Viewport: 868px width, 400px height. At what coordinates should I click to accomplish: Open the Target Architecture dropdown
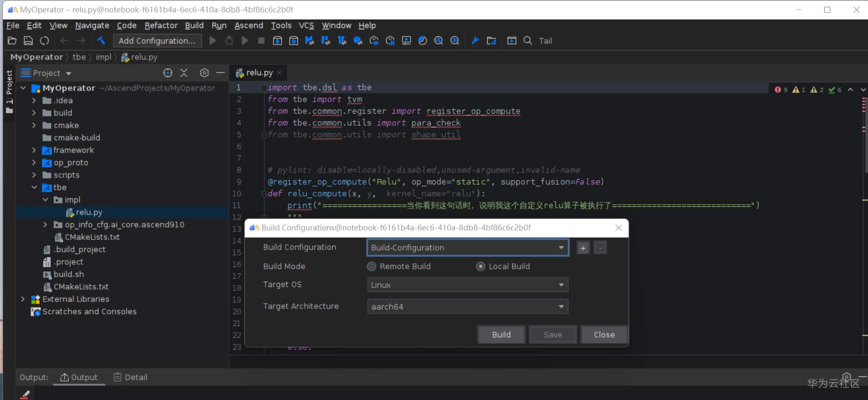(x=467, y=307)
